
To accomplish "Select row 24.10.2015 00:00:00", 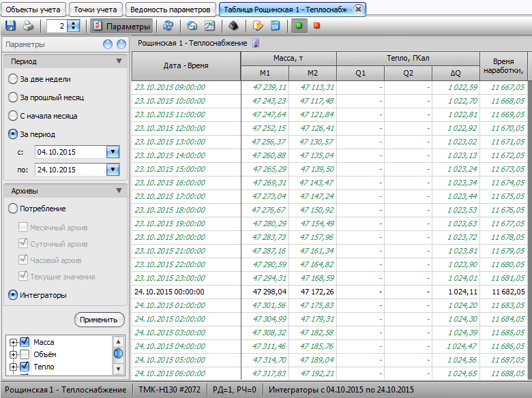I will (x=329, y=292).
